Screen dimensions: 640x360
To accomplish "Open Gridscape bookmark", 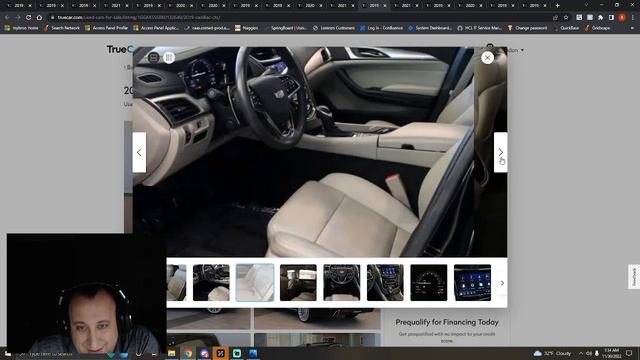I will tap(597, 28).
